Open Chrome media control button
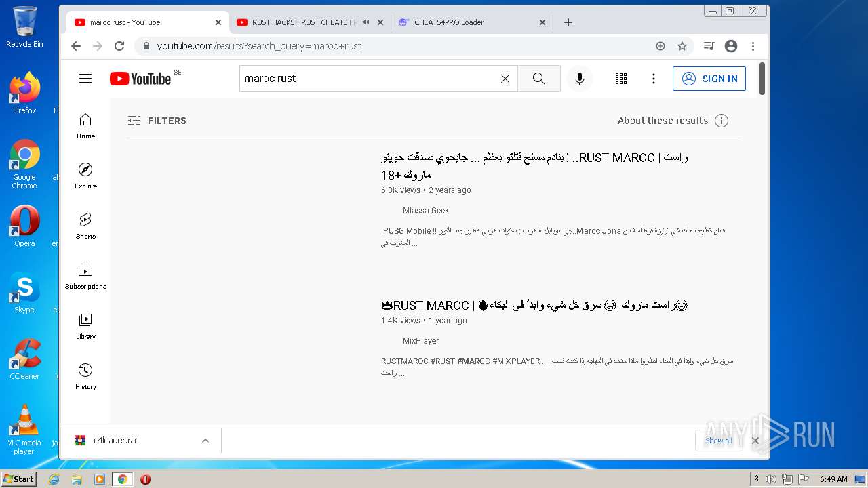This screenshot has width=868, height=488. (x=709, y=46)
